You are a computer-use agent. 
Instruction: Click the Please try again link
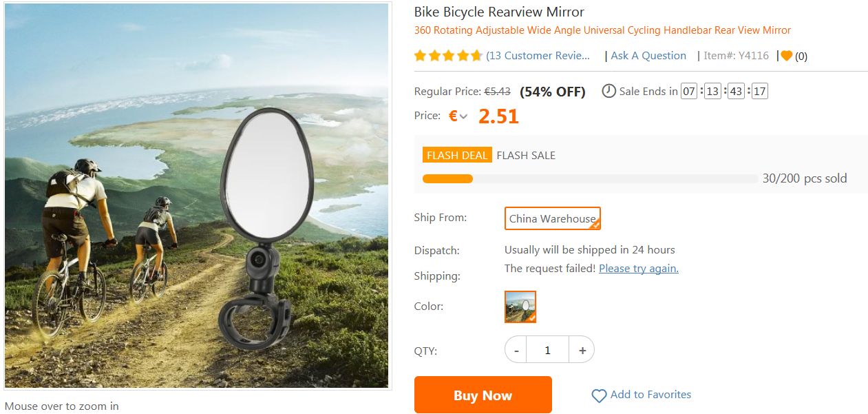point(638,269)
